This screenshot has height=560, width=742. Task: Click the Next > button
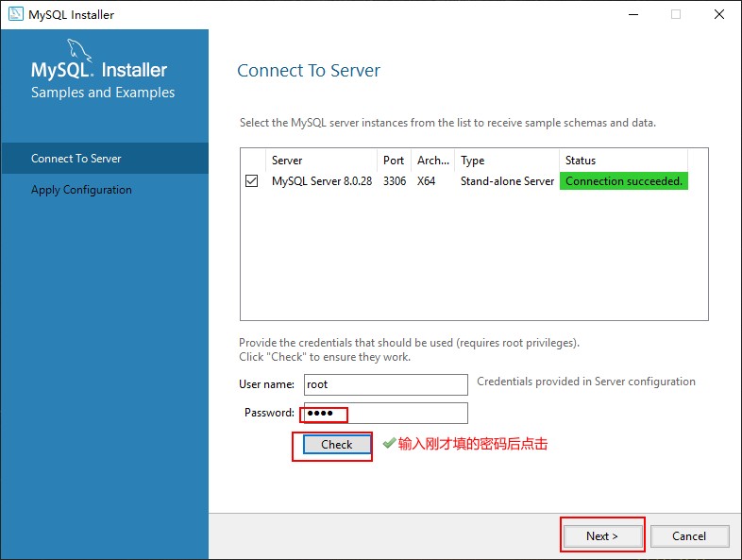coord(602,536)
